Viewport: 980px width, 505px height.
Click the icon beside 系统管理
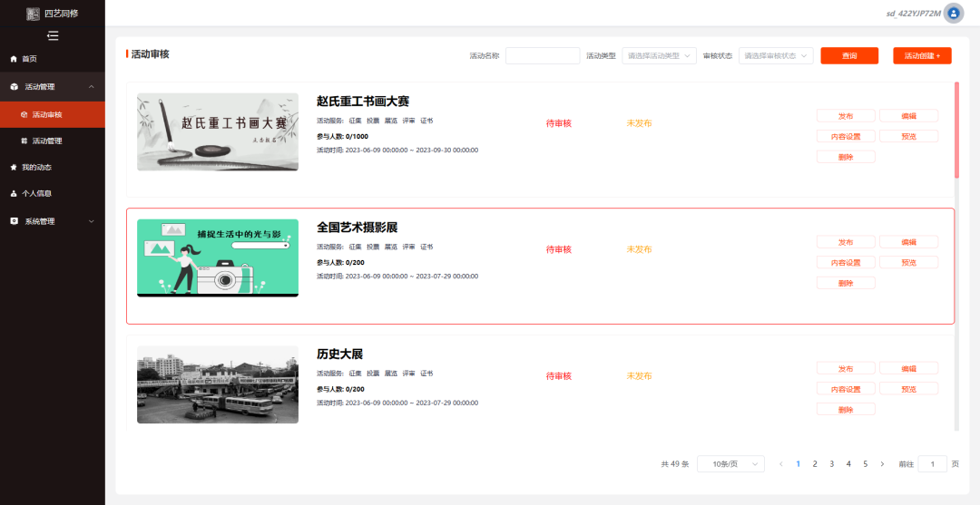(15, 221)
